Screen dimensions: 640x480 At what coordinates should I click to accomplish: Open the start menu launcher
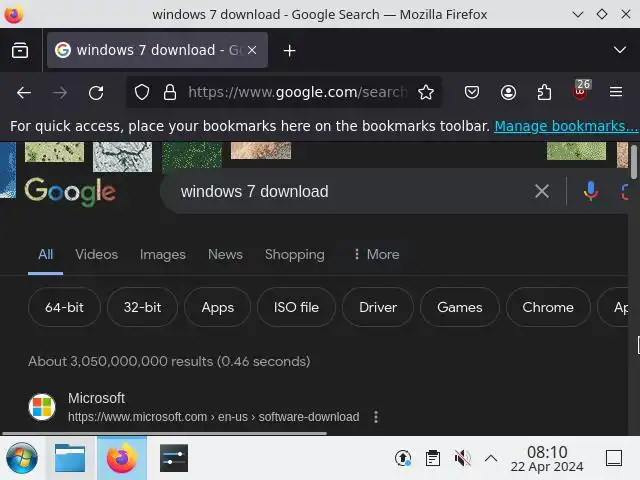tap(22, 458)
